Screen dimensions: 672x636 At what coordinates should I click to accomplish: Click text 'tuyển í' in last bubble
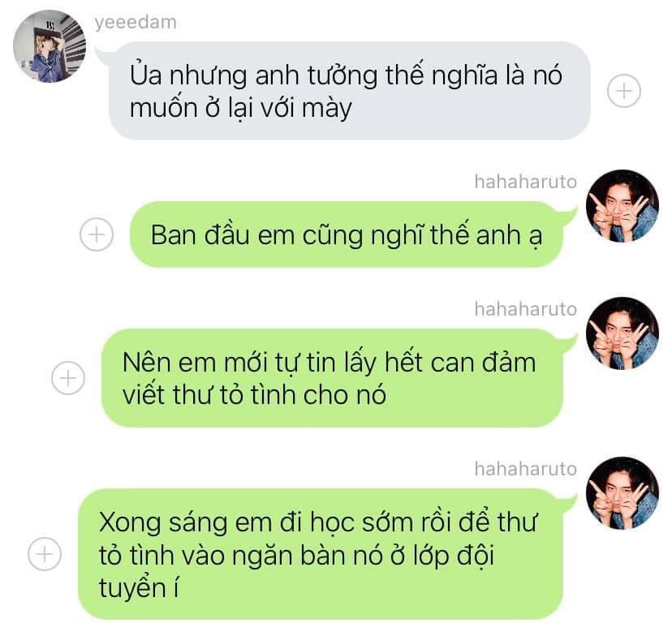139,587
